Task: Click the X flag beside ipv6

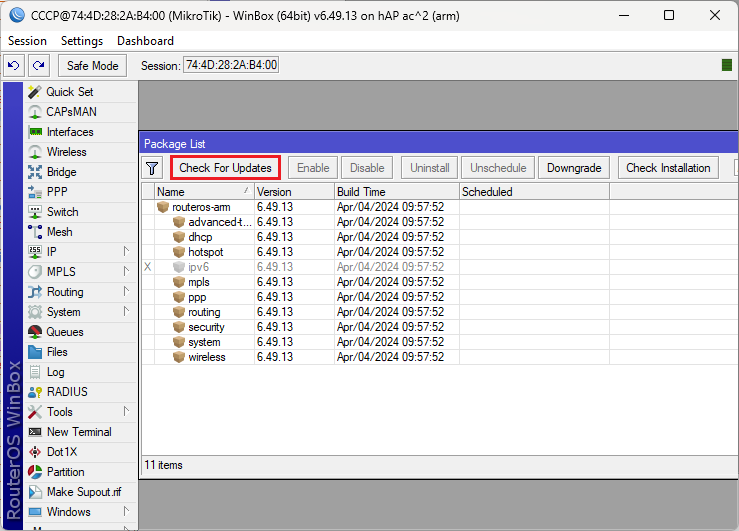Action: [x=148, y=267]
